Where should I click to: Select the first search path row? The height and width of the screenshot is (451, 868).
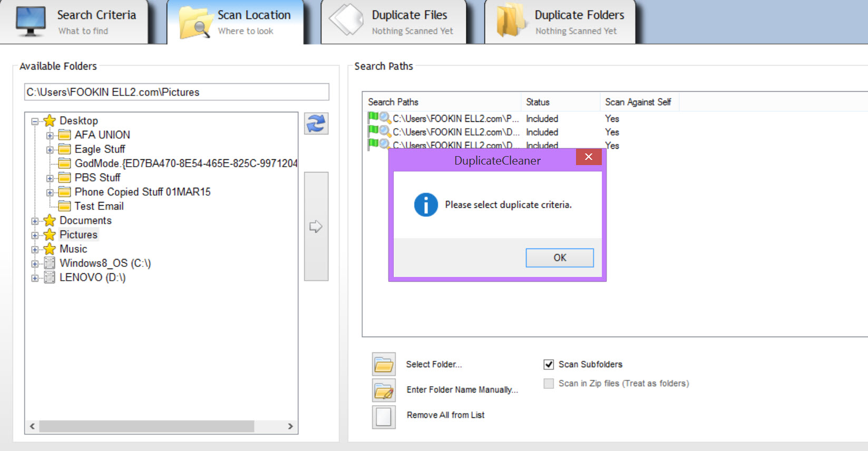(x=455, y=119)
